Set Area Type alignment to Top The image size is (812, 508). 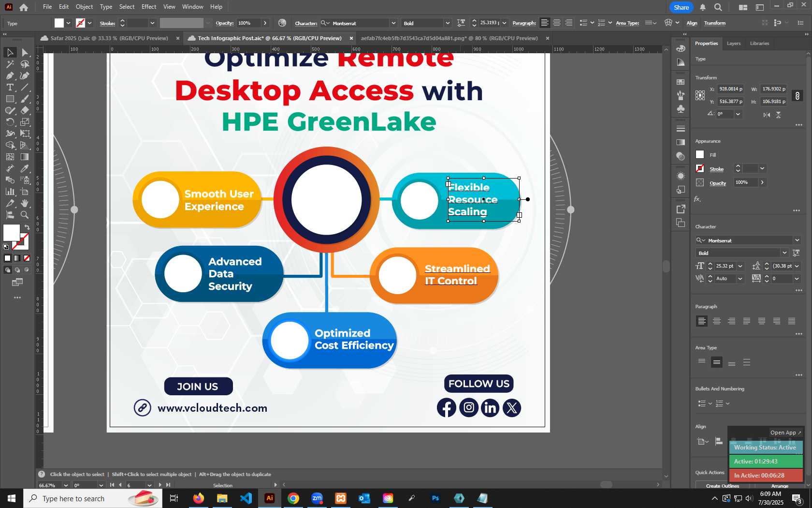(702, 362)
